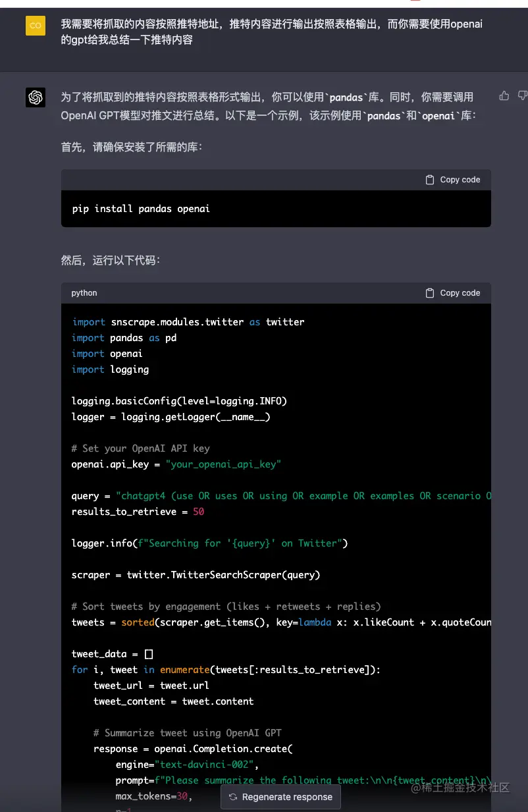
Task: Click the circular arrows icon beside Regenerate response
Action: [x=233, y=797]
